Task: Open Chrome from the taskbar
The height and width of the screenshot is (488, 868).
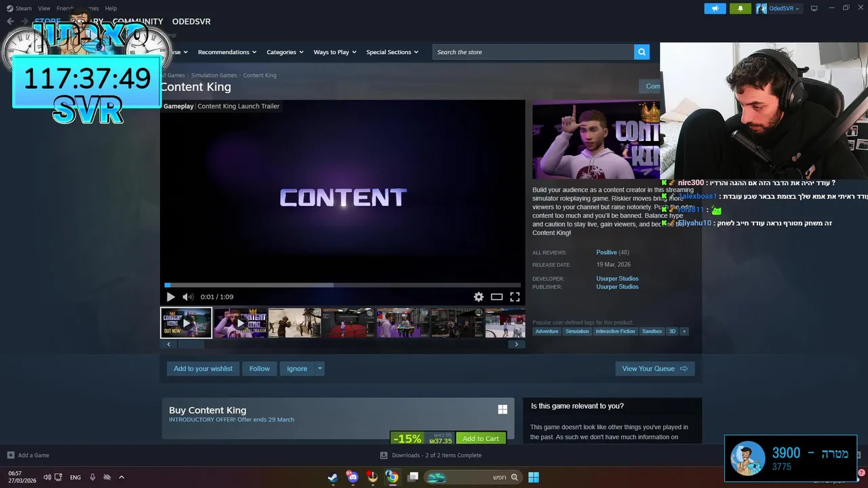Action: 392,477
